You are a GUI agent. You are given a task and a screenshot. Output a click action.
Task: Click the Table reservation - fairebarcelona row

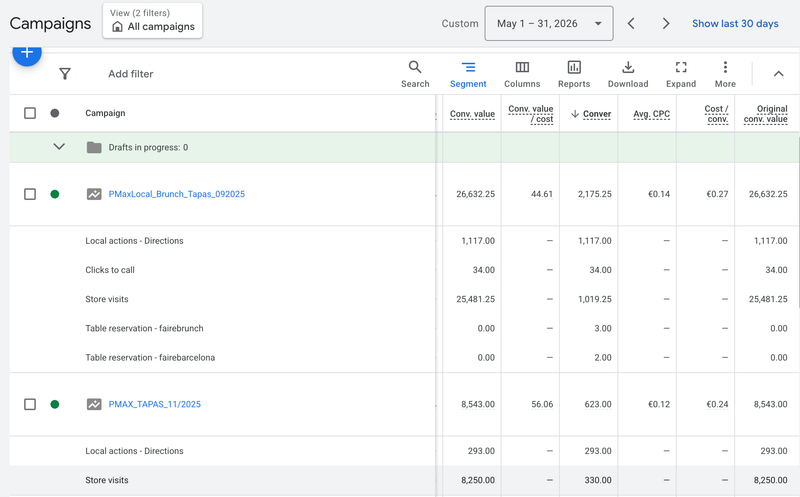(x=150, y=358)
